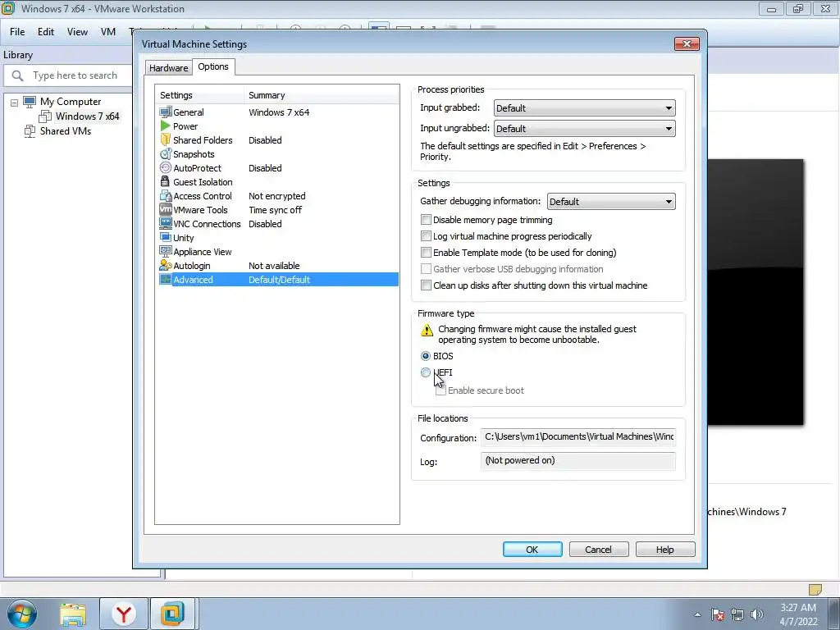This screenshot has width=840, height=630.
Task: Check Enable secure boot
Action: tap(441, 390)
